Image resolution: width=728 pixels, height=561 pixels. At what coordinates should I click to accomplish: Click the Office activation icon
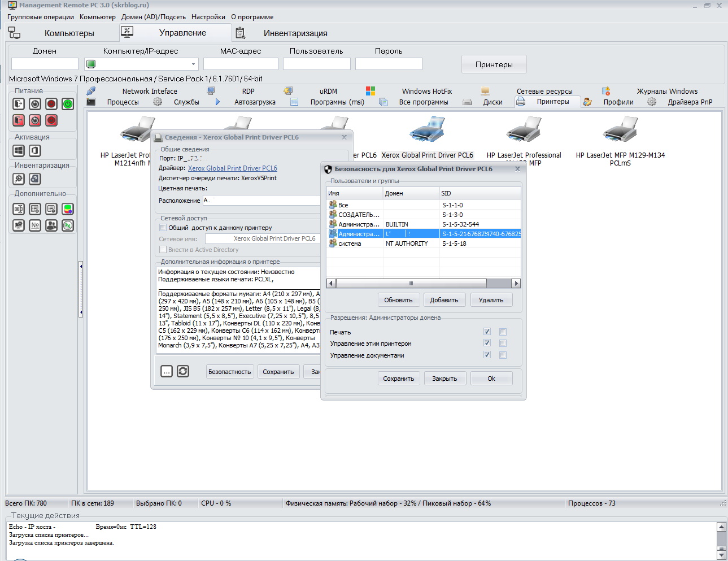coord(35,151)
